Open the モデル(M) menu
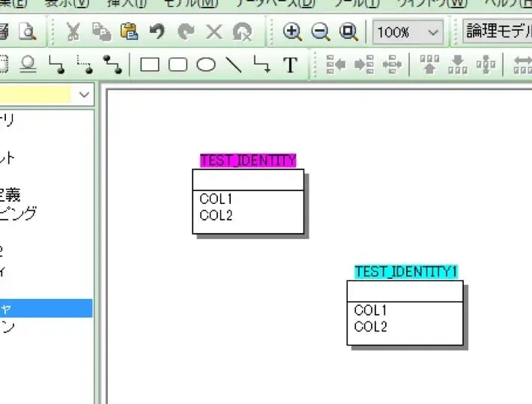 coord(191,3)
